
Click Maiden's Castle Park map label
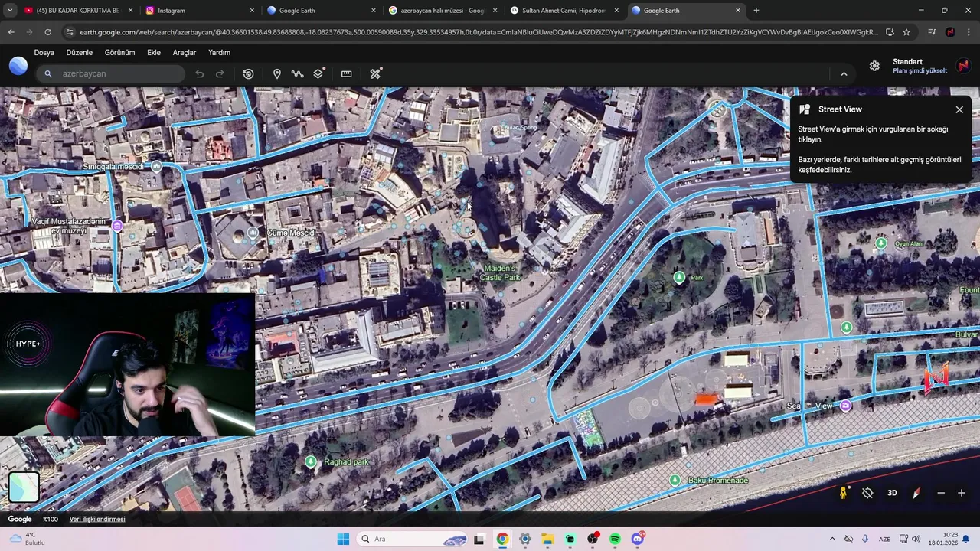[x=500, y=273]
